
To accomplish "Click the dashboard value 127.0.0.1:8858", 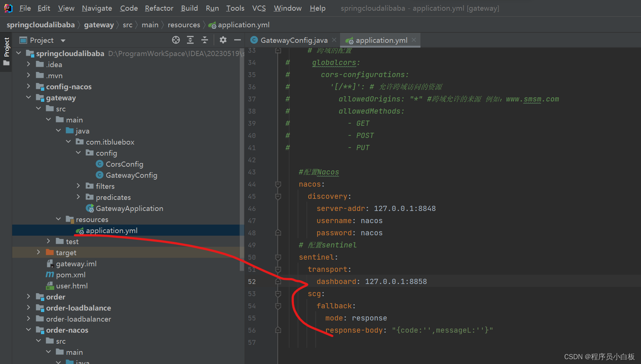I will pyautogui.click(x=396, y=281).
